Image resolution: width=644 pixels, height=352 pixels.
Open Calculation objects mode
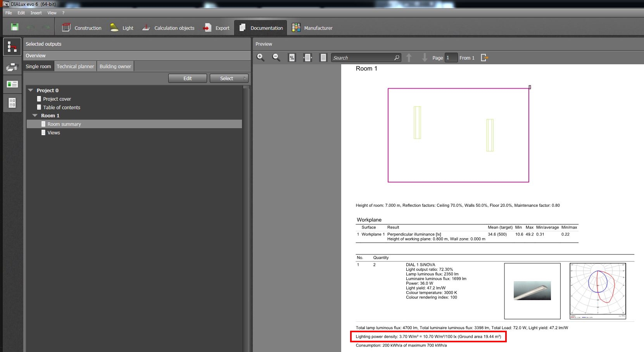tap(168, 27)
